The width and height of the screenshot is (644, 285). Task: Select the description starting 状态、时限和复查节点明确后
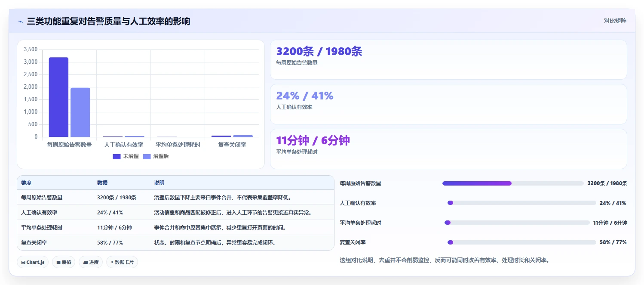215,243
